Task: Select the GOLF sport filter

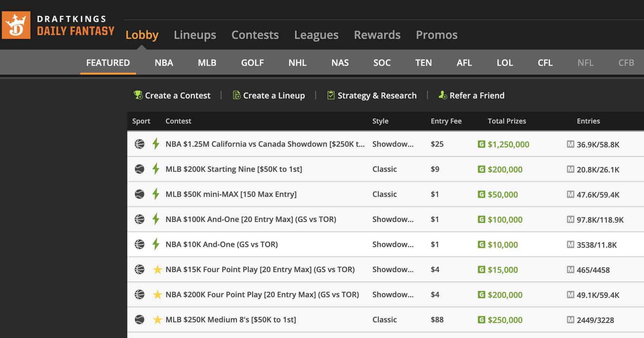Action: point(252,63)
